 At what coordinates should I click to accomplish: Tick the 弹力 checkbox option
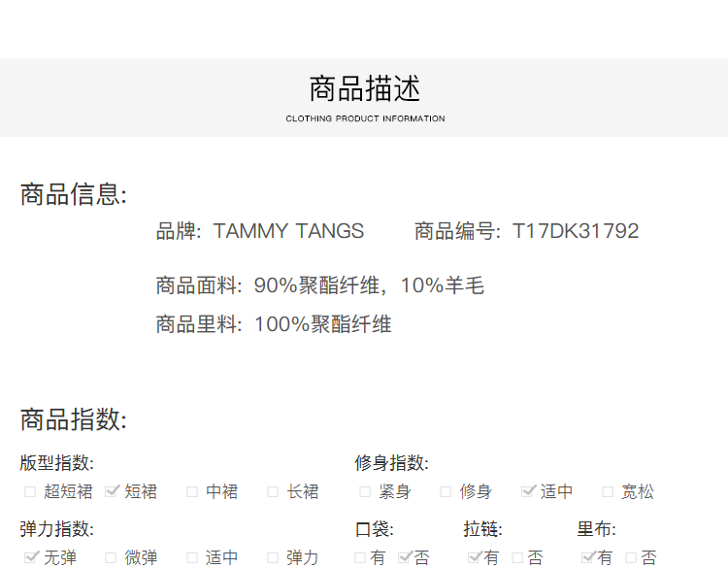coord(274,557)
